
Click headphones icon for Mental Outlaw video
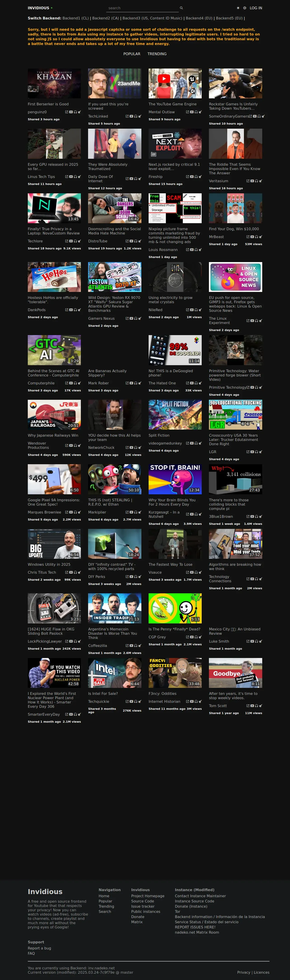pyautogui.click(x=196, y=112)
